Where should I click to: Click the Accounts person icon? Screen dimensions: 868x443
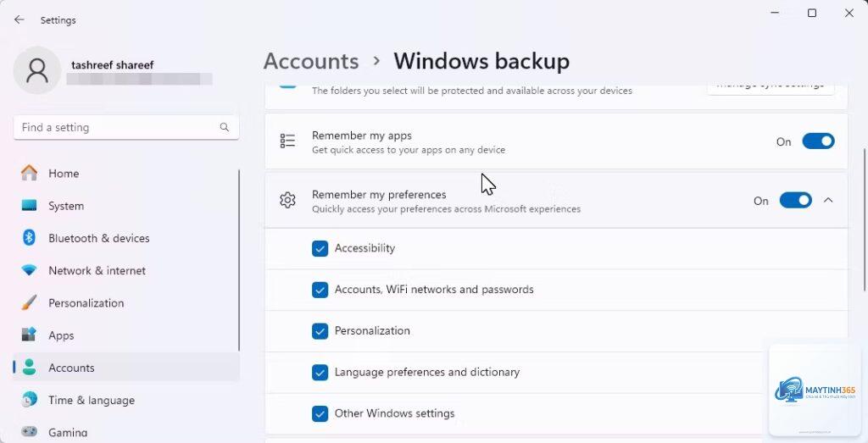pyautogui.click(x=29, y=368)
